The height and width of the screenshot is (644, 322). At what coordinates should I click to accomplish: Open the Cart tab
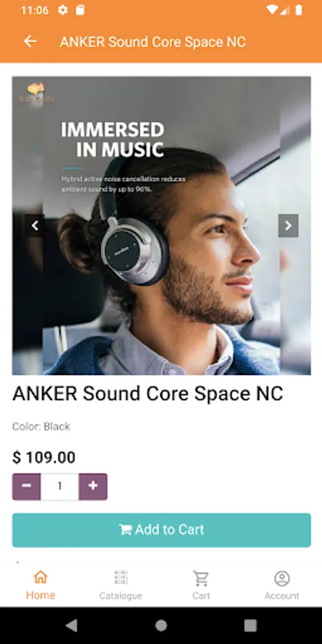[201, 585]
